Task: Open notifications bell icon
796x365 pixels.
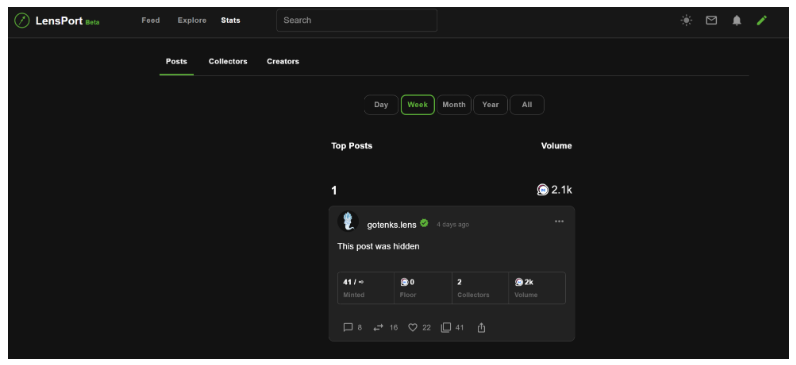Action: 737,20
